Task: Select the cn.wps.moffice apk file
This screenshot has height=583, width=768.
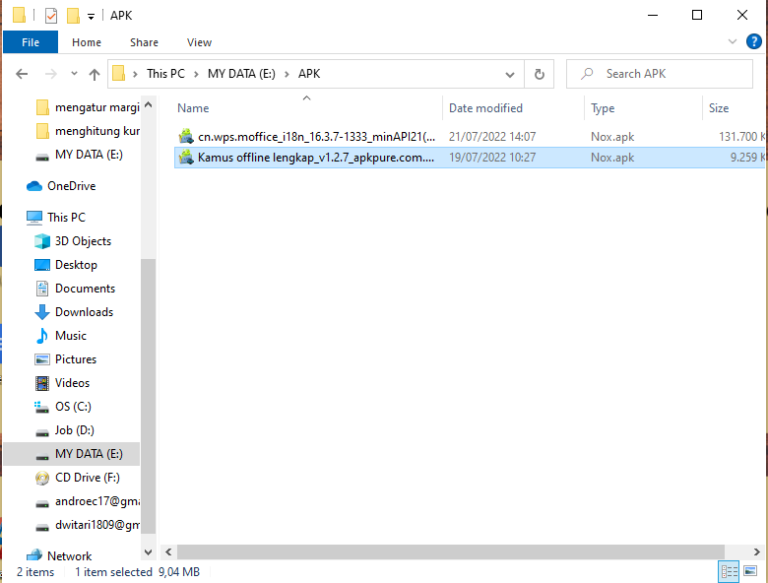Action: [x=469, y=137]
